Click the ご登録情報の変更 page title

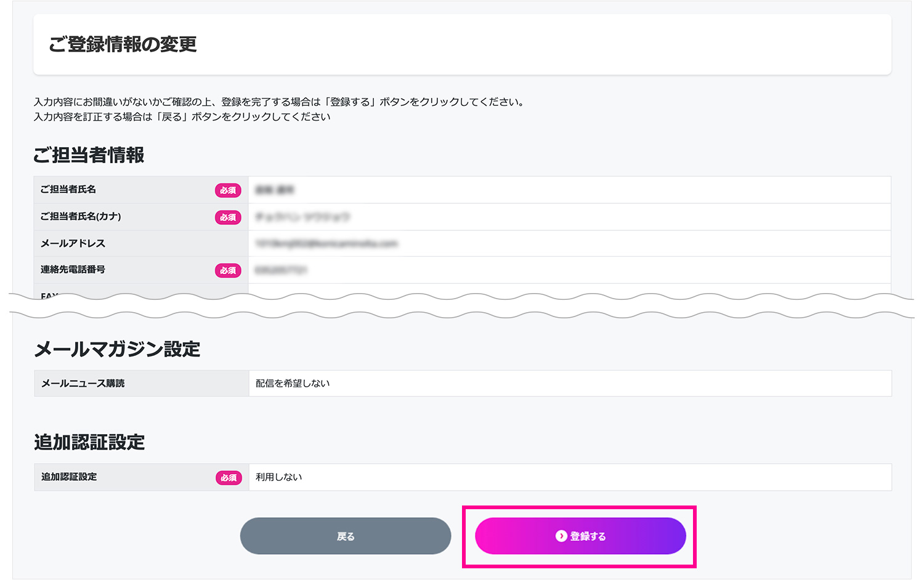123,44
